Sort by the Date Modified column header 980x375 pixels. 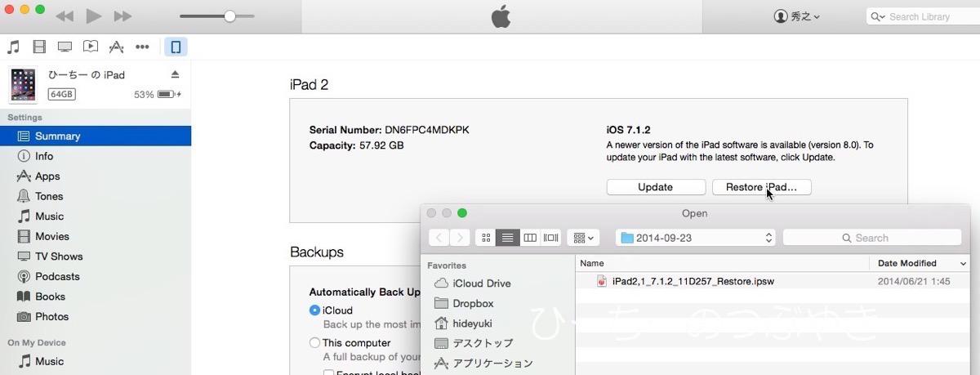[920, 263]
